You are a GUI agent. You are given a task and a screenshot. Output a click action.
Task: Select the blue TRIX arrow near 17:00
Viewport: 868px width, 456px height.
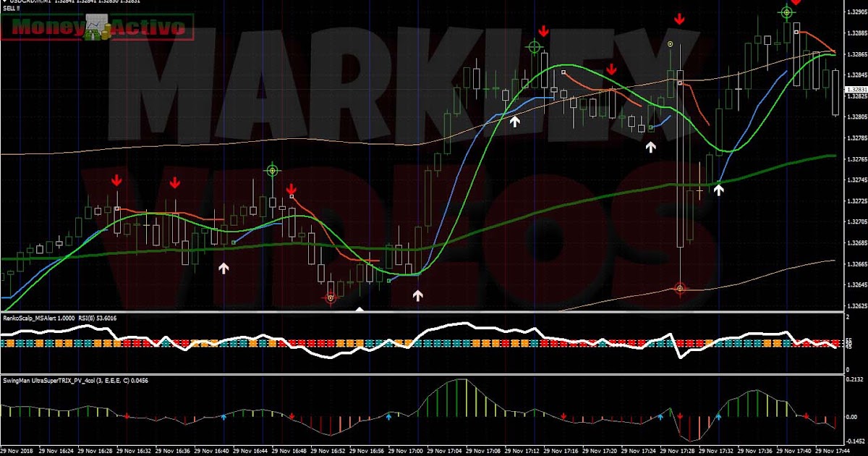coord(388,417)
